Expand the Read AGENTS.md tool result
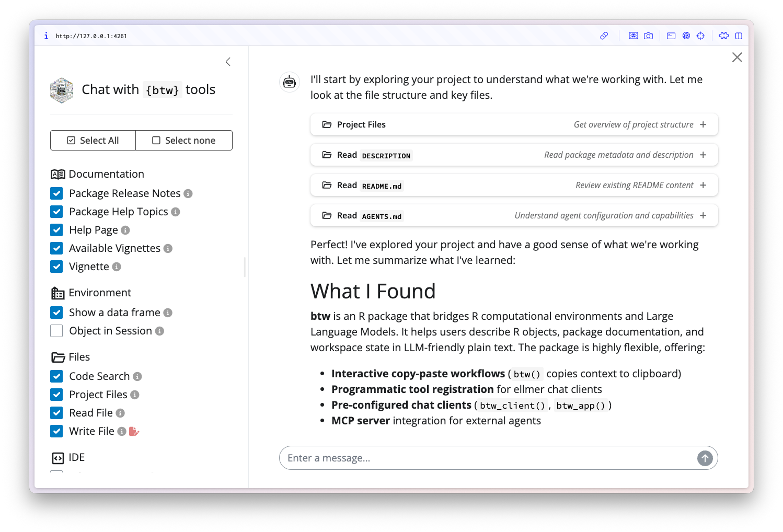783x532 pixels. click(x=704, y=215)
